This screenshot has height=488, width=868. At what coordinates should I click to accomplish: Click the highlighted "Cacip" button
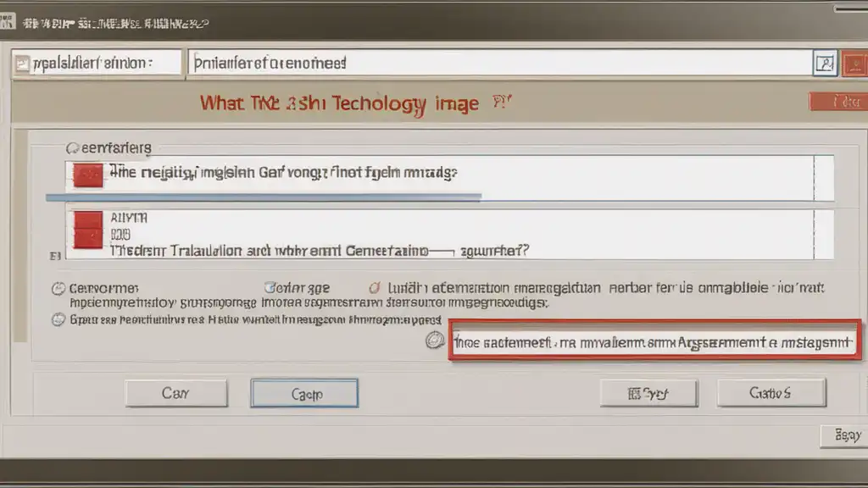(304, 393)
